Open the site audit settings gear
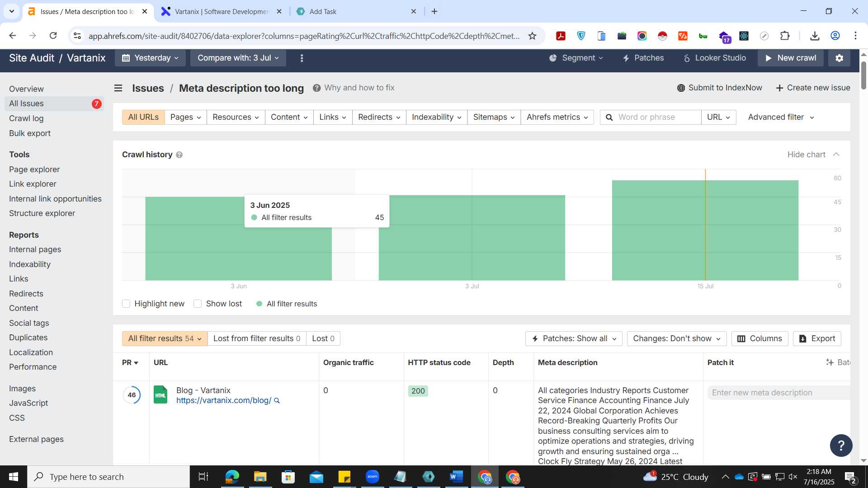This screenshot has height=488, width=868. click(x=839, y=58)
